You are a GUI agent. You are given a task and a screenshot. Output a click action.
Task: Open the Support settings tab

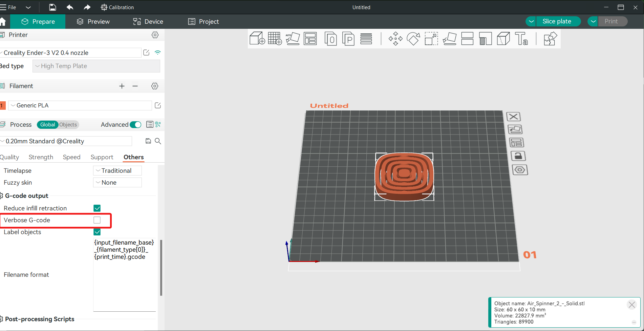[x=102, y=157]
